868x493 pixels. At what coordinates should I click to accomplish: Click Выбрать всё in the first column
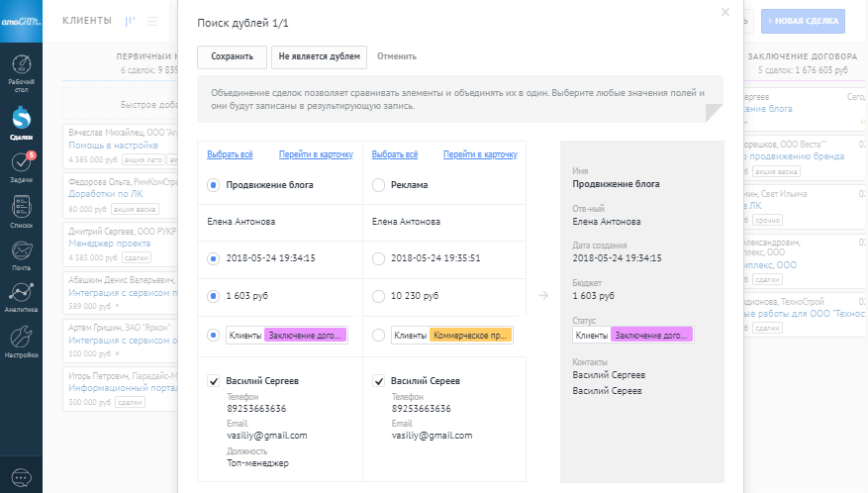coord(230,154)
